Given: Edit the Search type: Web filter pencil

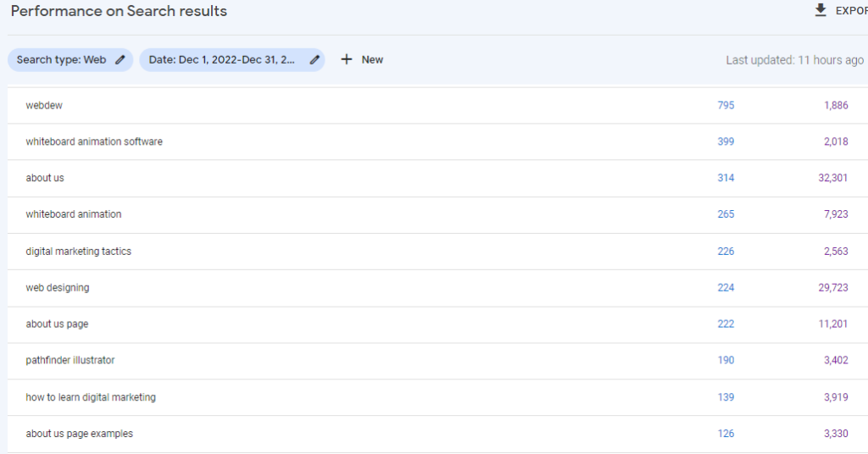Looking at the screenshot, I should click(x=120, y=60).
